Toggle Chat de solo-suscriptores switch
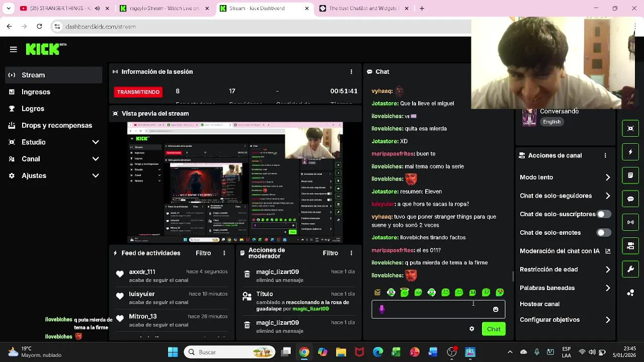The height and width of the screenshot is (362, 644). [604, 214]
